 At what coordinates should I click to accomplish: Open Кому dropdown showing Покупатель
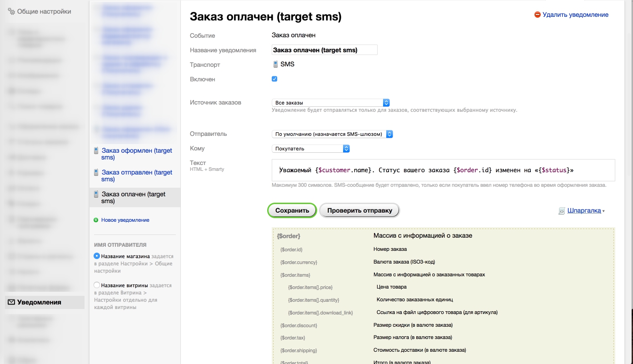coord(311,149)
